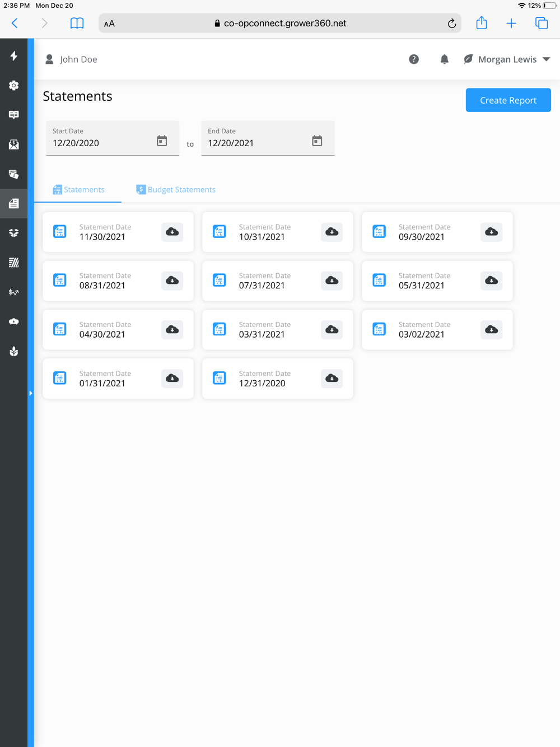The width and height of the screenshot is (560, 747).
Task: Open the cloud sidebar item
Action: (13, 321)
